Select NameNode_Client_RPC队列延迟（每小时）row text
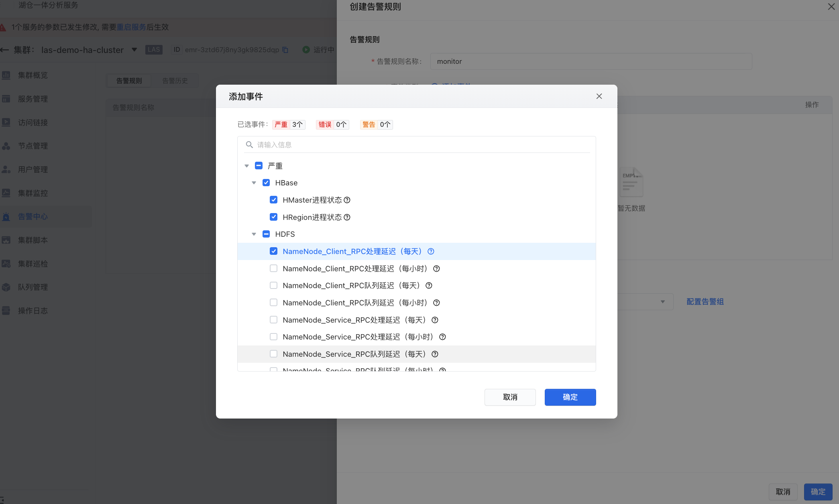This screenshot has width=839, height=504. [x=355, y=303]
